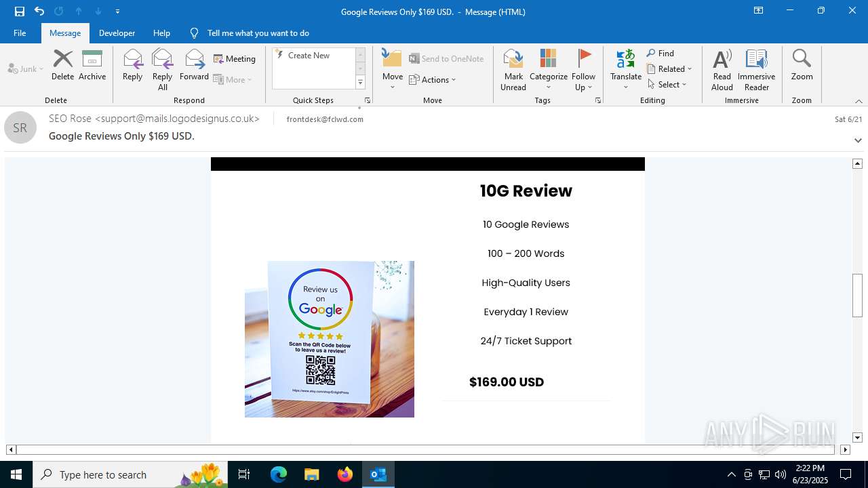Open Task View on taskbar
The width and height of the screenshot is (868, 488).
pyautogui.click(x=244, y=474)
